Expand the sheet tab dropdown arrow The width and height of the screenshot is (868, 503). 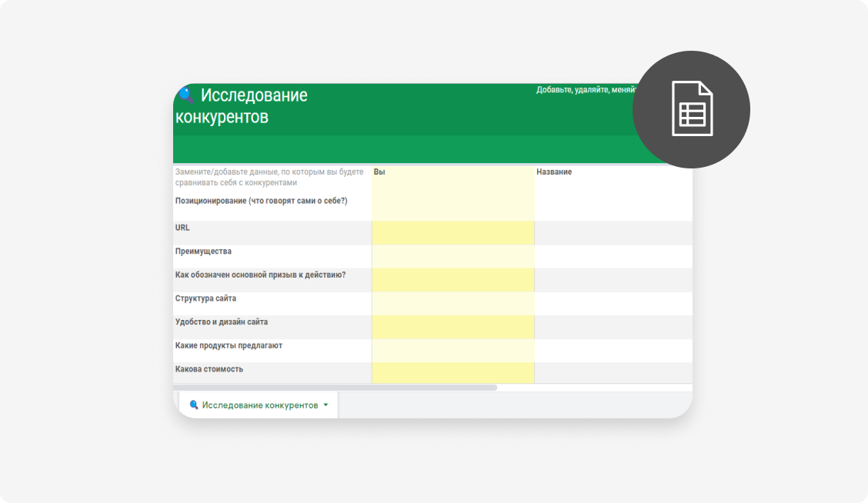pos(325,405)
